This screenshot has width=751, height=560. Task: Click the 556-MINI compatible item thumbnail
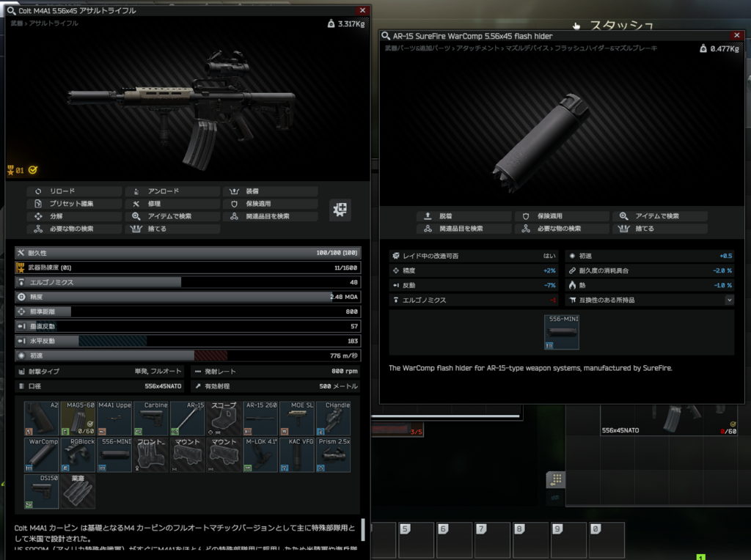[x=561, y=332]
